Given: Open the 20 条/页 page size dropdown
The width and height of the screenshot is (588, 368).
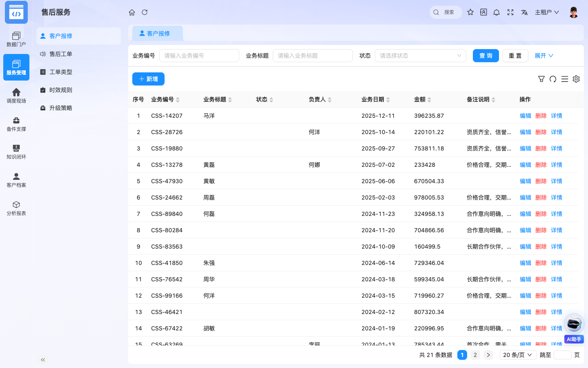Looking at the screenshot, I should pyautogui.click(x=518, y=355).
